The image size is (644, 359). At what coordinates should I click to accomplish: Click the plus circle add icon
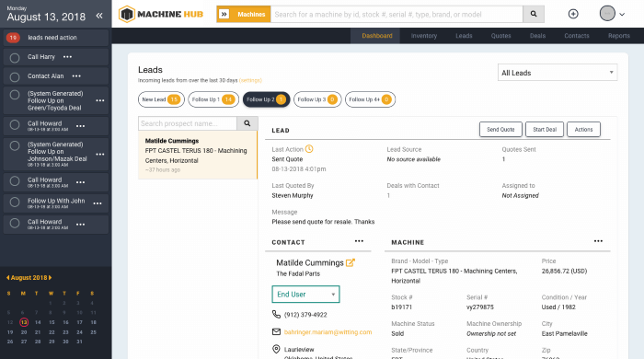(x=573, y=14)
